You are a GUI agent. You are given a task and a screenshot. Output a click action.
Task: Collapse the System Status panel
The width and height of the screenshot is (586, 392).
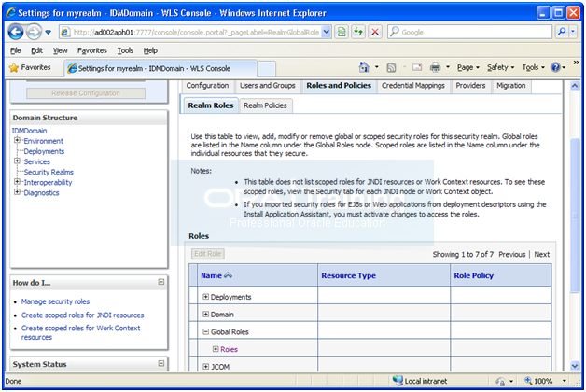pos(161,363)
